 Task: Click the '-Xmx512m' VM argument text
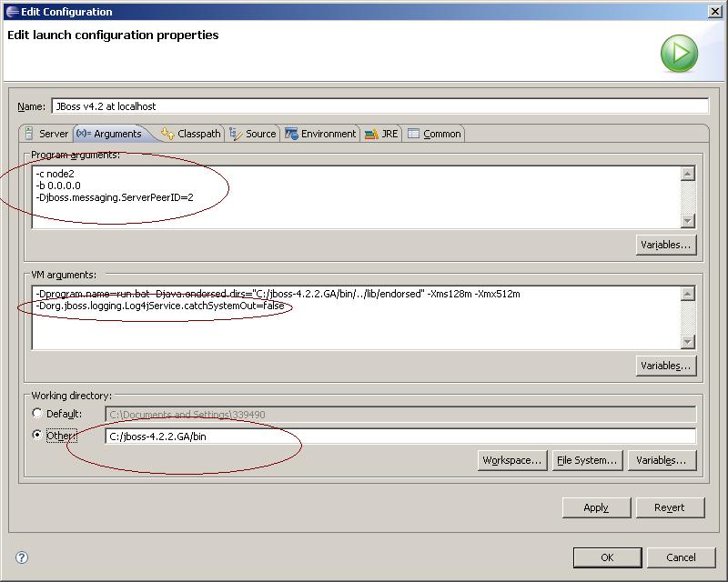click(x=497, y=294)
